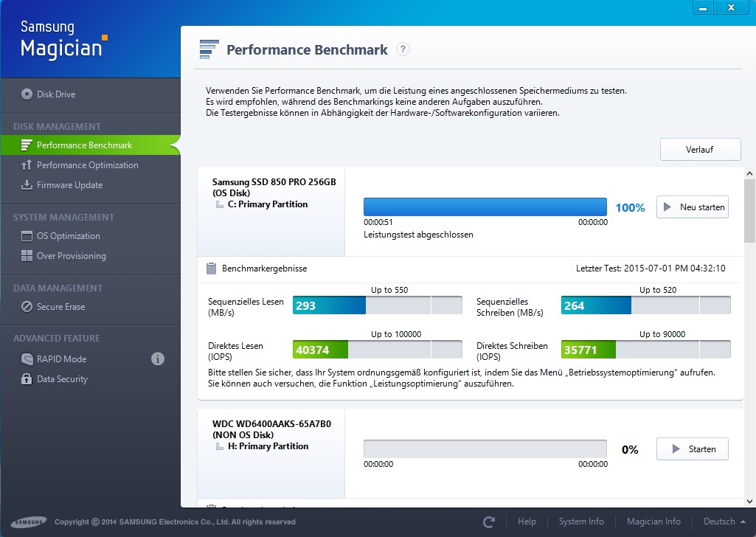Open the Deutsch language dropdown

pyautogui.click(x=724, y=522)
